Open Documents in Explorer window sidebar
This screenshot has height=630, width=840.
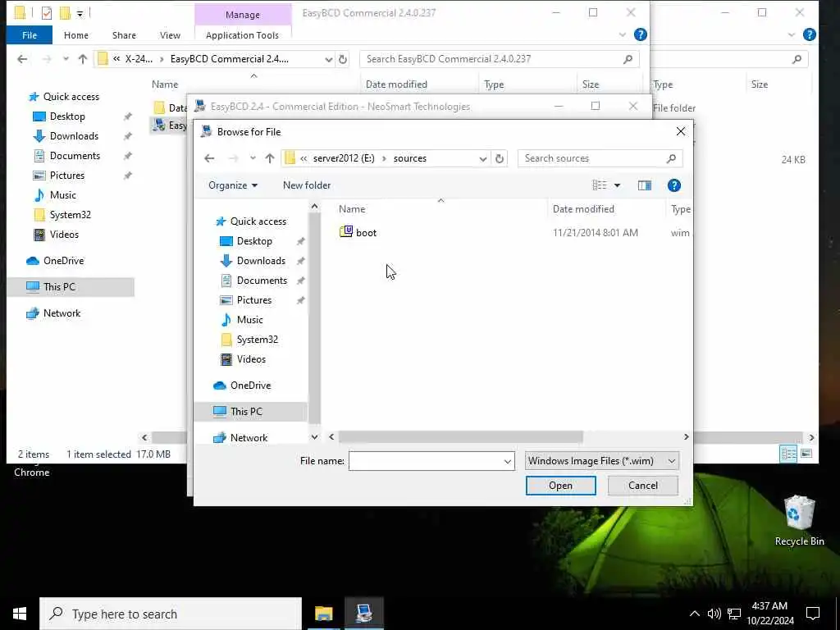point(75,156)
